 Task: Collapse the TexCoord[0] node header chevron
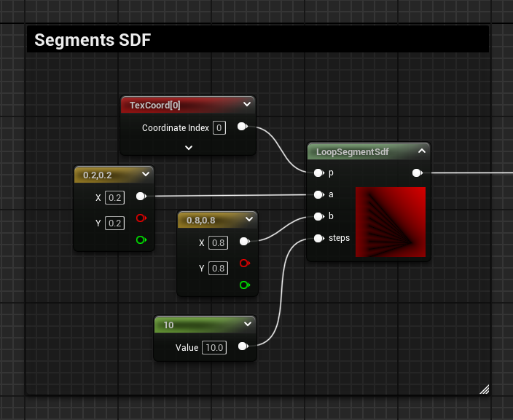pyautogui.click(x=248, y=105)
